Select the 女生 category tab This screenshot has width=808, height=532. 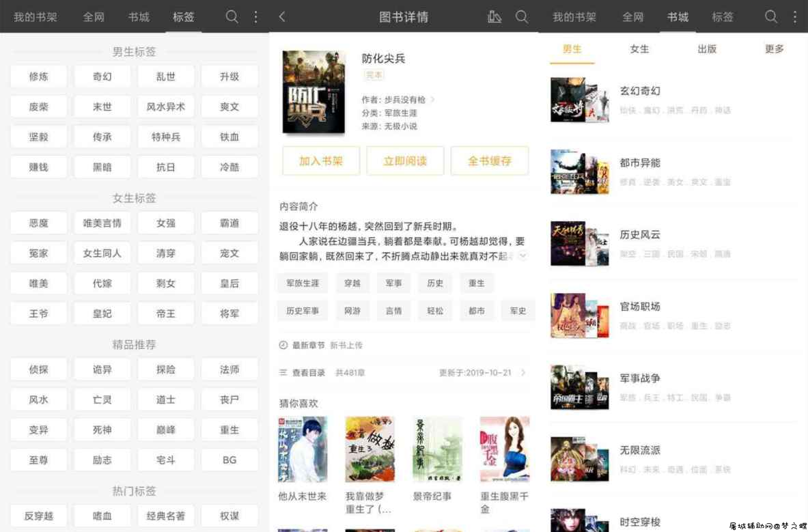(x=639, y=49)
